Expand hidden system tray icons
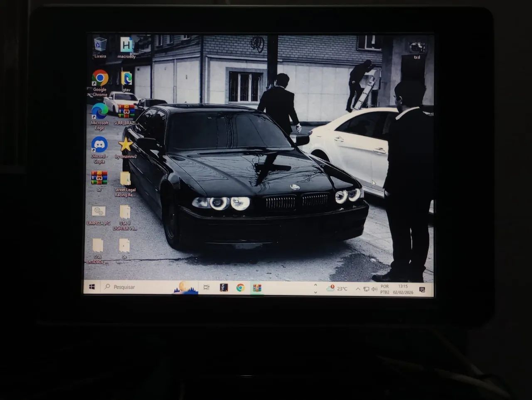 tap(358, 288)
